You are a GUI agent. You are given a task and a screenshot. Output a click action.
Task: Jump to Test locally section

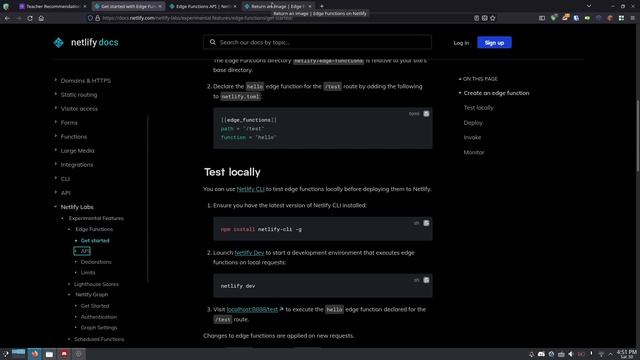coord(478,108)
